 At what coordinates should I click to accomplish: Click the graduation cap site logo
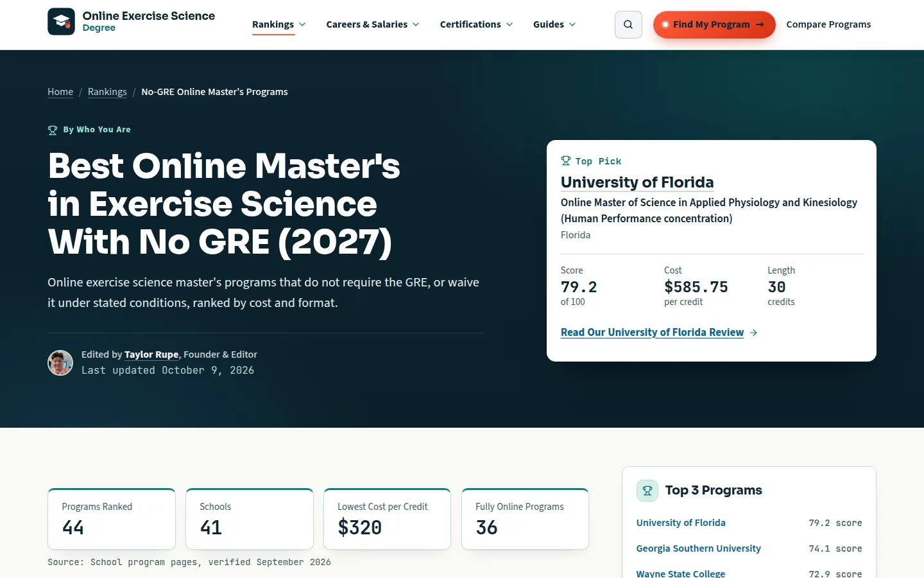[x=61, y=22]
